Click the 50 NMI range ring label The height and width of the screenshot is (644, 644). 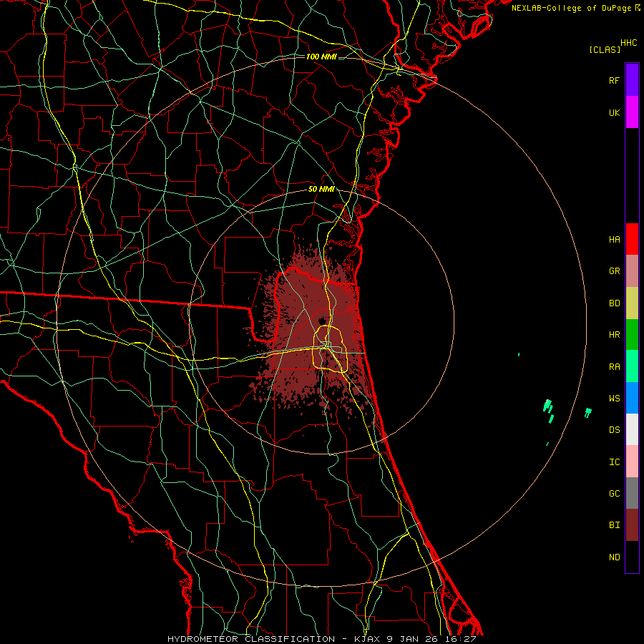(x=321, y=189)
